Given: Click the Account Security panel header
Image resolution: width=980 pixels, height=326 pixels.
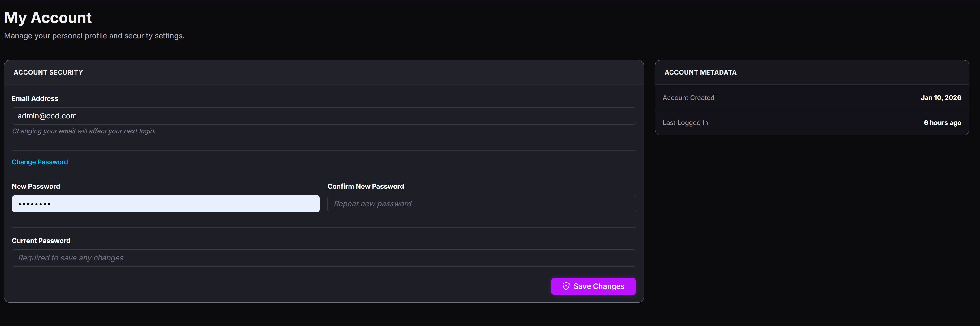Looking at the screenshot, I should tap(48, 72).
